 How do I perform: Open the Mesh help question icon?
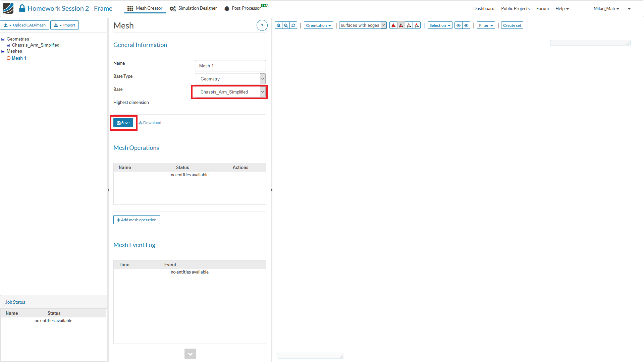click(262, 25)
